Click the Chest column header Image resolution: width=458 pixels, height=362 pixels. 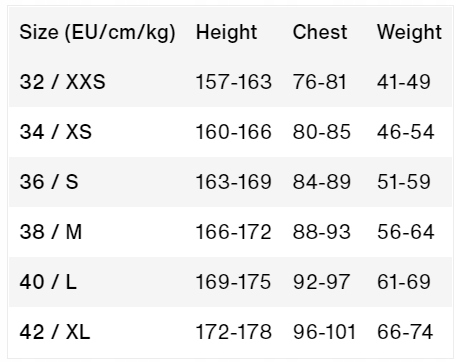pyautogui.click(x=320, y=32)
